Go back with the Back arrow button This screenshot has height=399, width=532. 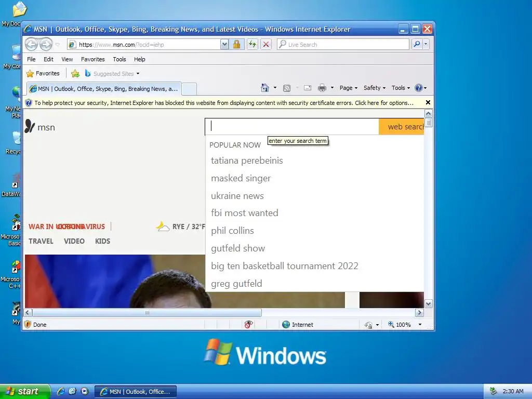coord(31,44)
